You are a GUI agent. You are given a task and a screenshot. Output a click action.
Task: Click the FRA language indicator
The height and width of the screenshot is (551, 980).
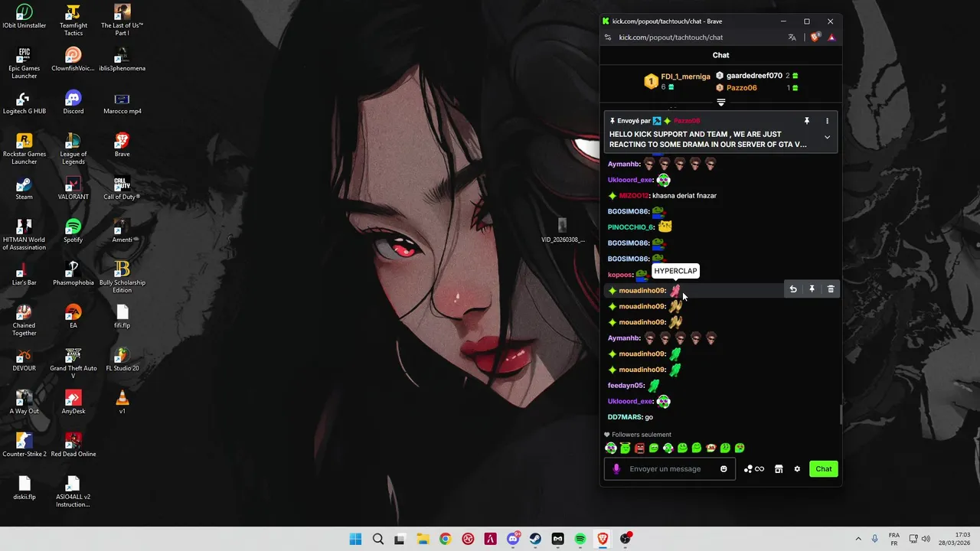pos(894,539)
